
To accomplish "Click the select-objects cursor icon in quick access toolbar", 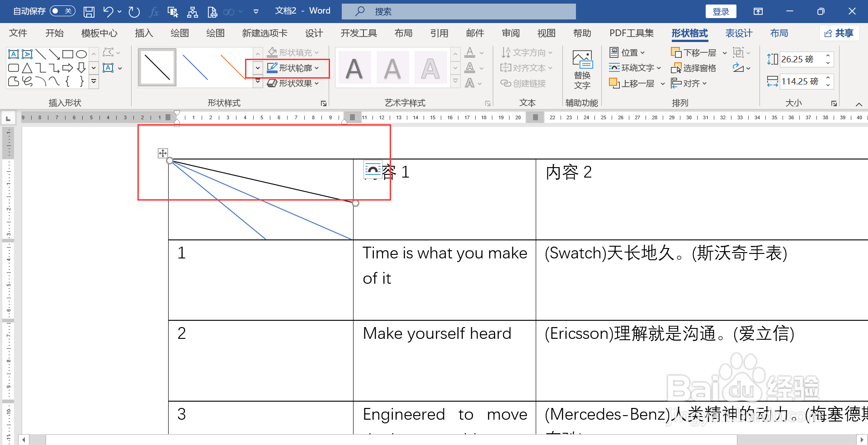I will pyautogui.click(x=172, y=12).
